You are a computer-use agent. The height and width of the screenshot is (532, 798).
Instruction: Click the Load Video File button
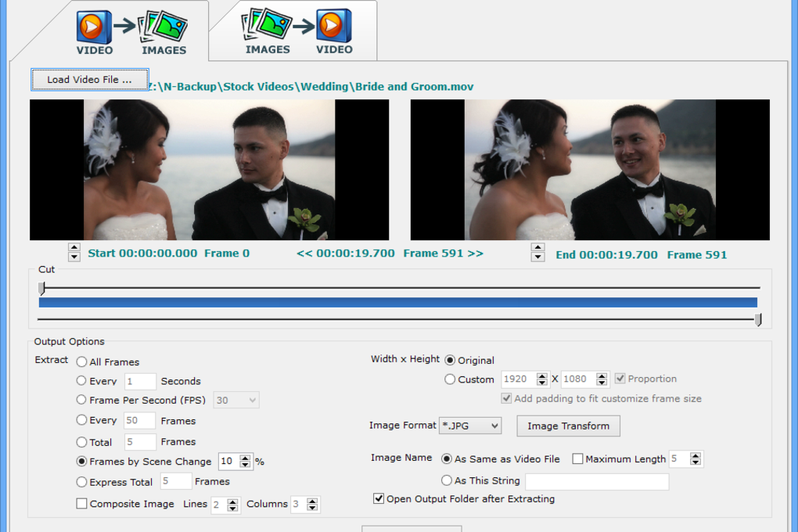coord(89,80)
